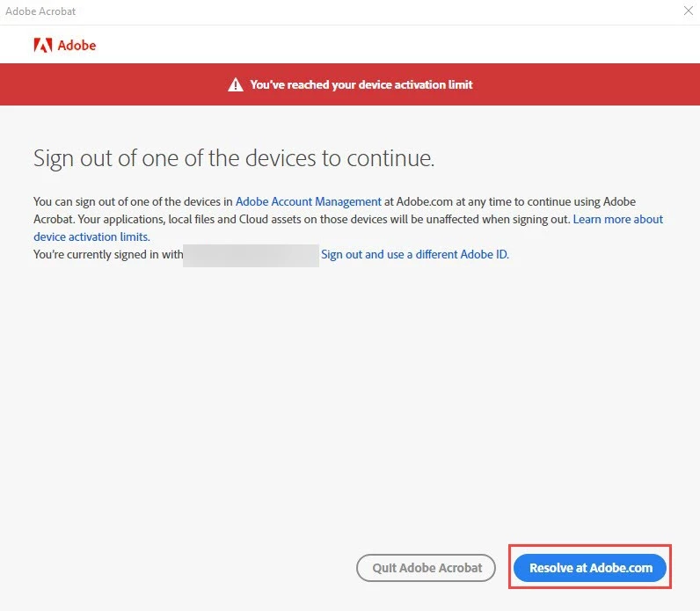Click the warning triangle icon in red banner
Viewport: 700px width, 611px height.
coord(236,84)
